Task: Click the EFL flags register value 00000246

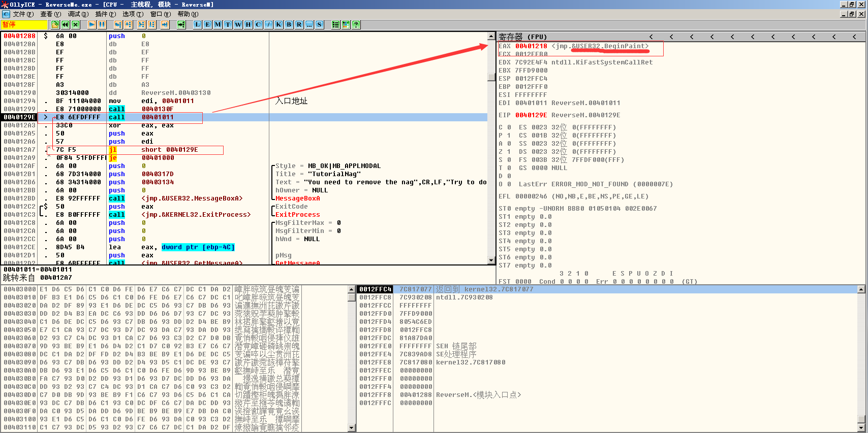Action: (x=531, y=196)
